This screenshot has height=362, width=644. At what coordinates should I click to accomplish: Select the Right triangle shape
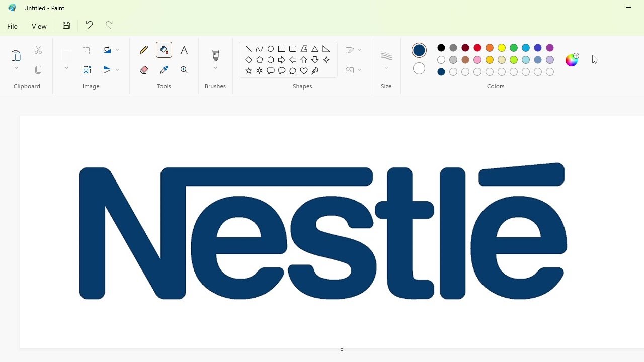coord(326,49)
